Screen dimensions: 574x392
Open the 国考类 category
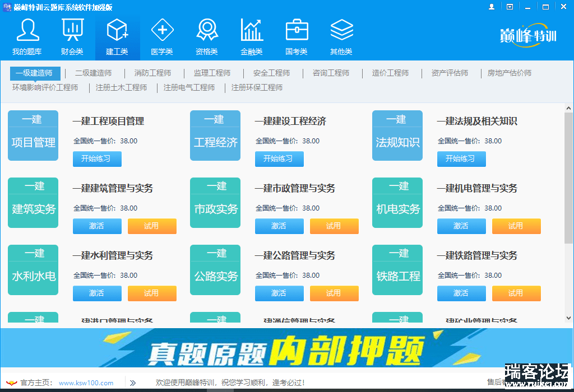point(297,37)
